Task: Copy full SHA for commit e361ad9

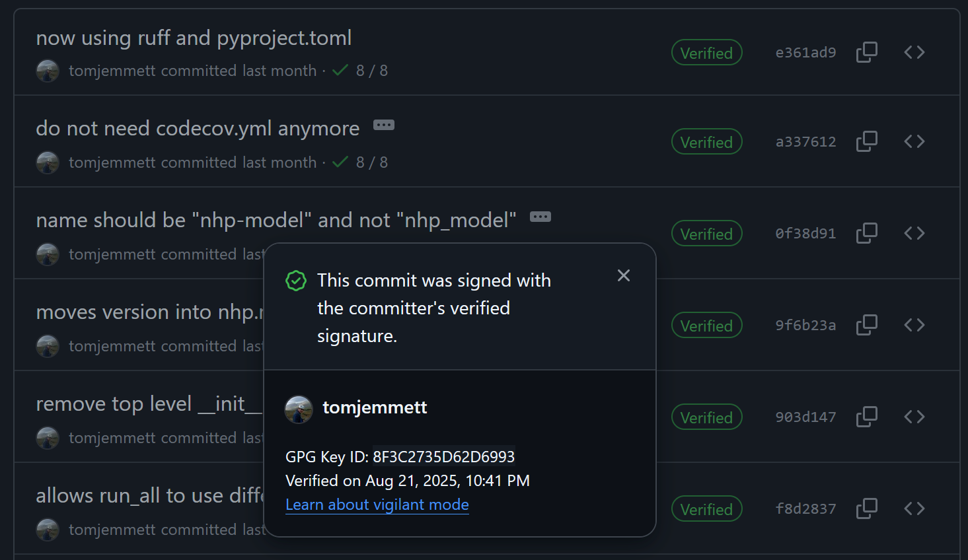Action: point(866,52)
